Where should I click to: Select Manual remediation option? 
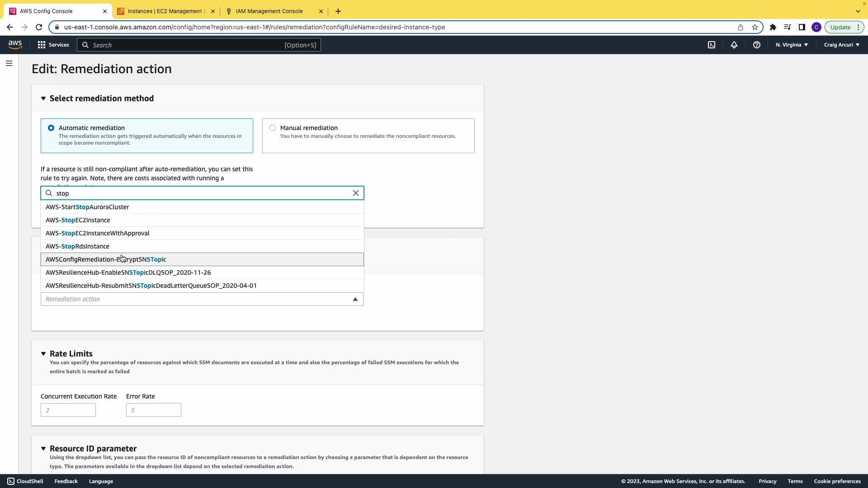coord(273,128)
